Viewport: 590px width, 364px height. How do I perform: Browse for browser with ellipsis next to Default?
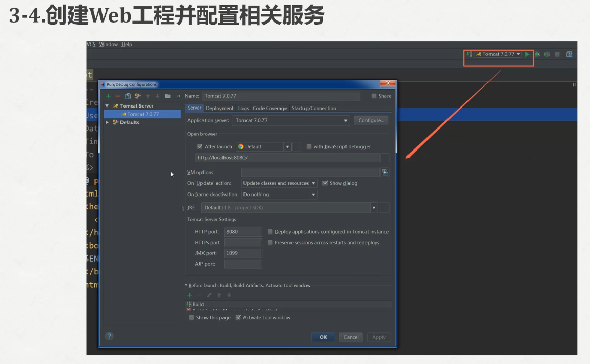(297, 147)
